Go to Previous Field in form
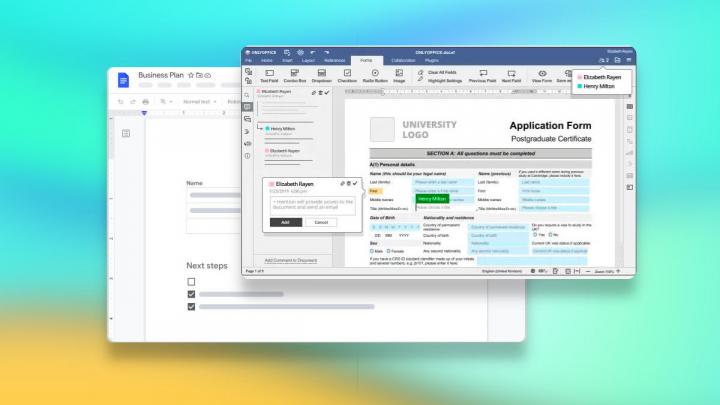 [482, 74]
